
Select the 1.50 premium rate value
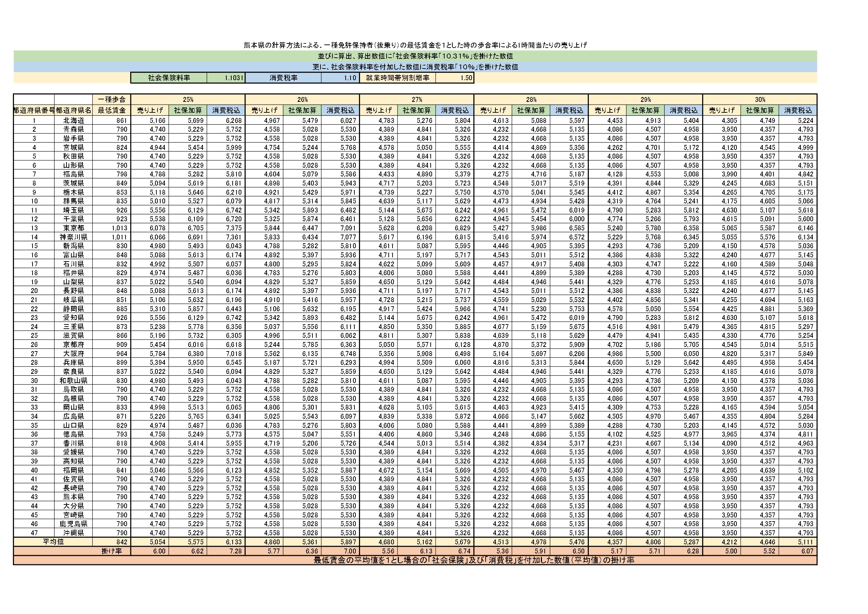[x=455, y=78]
